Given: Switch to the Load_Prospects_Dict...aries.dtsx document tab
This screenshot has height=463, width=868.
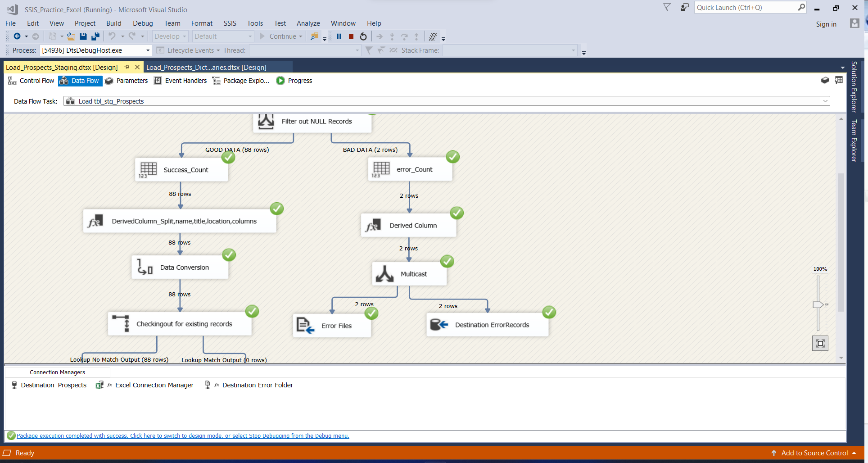Looking at the screenshot, I should point(206,67).
